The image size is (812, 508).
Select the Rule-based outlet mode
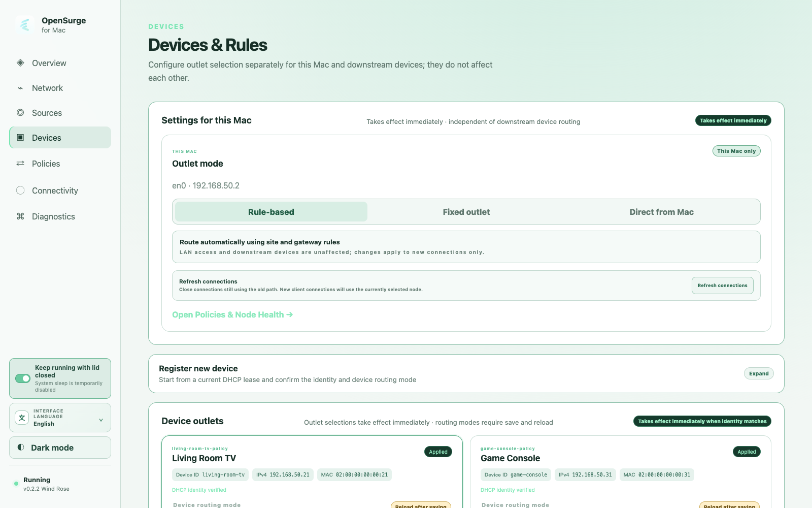[271, 212]
